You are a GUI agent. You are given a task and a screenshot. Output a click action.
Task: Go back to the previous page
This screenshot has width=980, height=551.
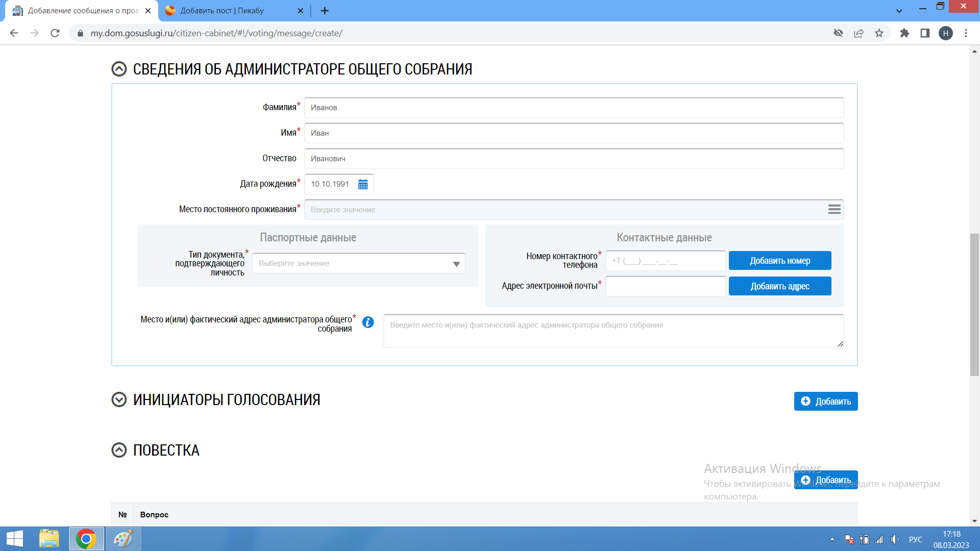click(x=14, y=33)
